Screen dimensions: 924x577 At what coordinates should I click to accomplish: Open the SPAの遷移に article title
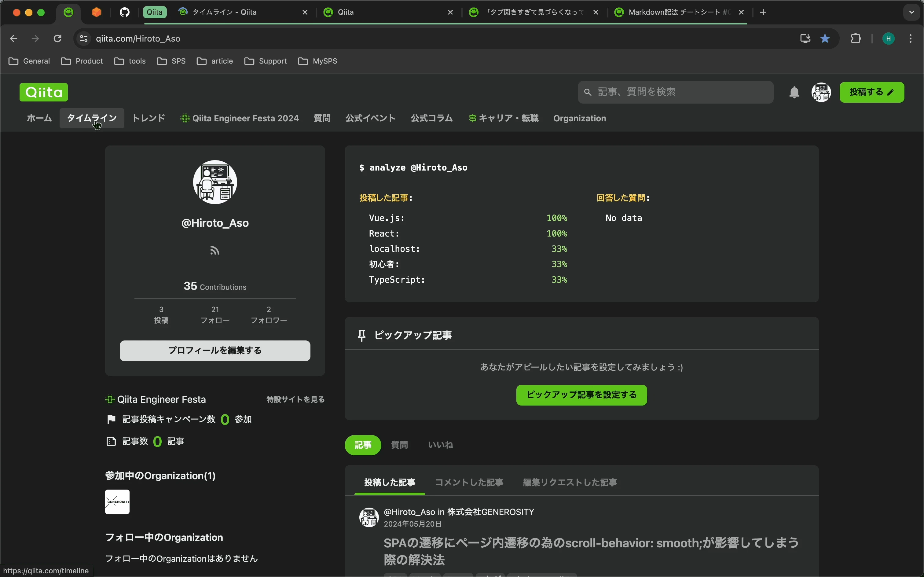591,551
